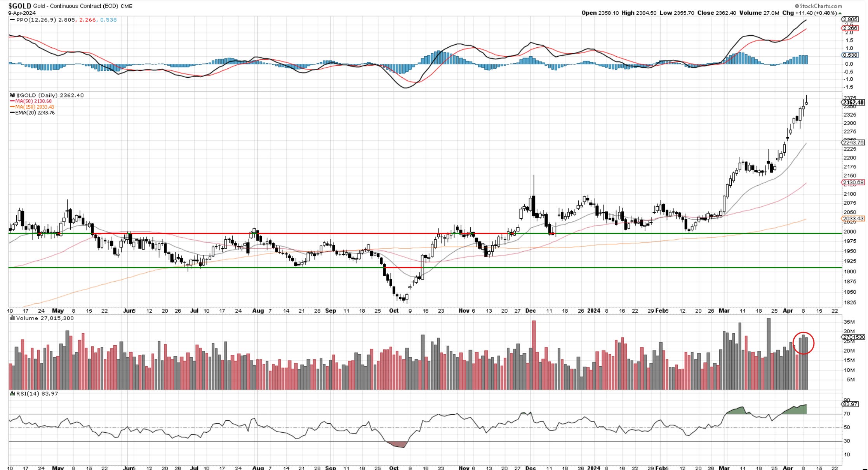
Task: Click the RSI(14) 83.97 label
Action: point(37,393)
